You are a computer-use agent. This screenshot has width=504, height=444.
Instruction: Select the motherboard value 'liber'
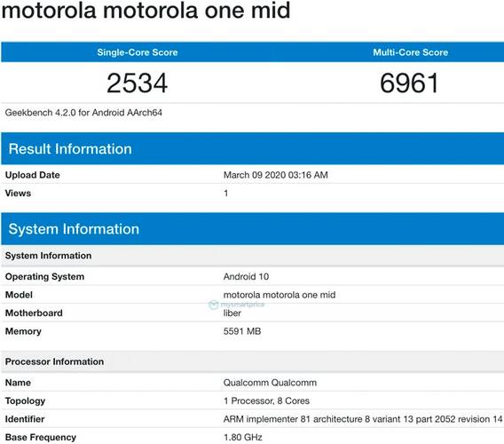click(x=232, y=313)
